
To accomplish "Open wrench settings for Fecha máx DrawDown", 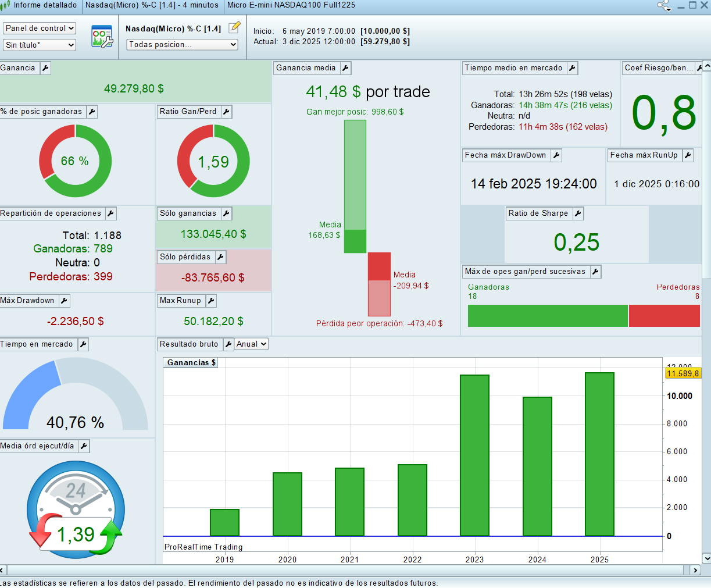I will 556,155.
